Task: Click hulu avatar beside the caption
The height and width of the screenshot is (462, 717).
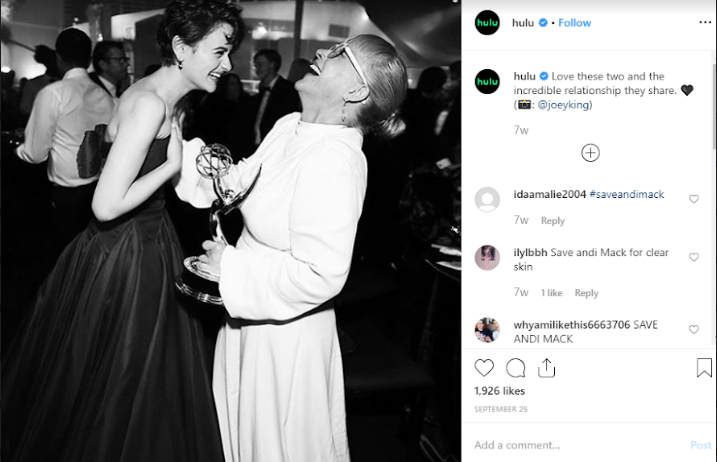Action: 487,81
